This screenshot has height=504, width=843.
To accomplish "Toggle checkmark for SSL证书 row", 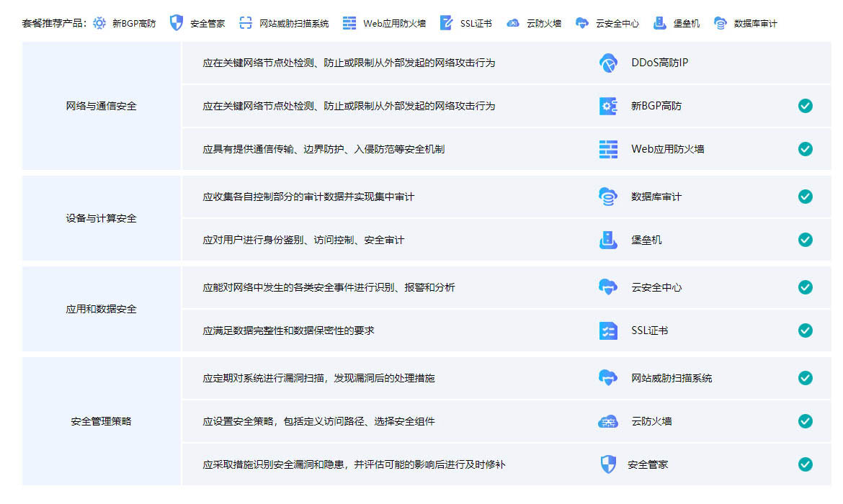I will pyautogui.click(x=805, y=330).
